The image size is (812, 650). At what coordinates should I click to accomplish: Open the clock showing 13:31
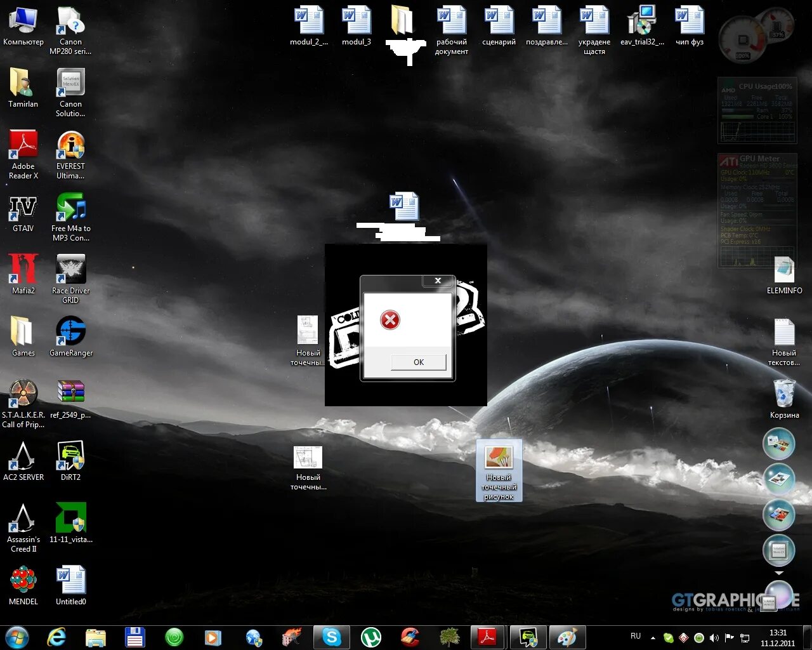tap(778, 637)
